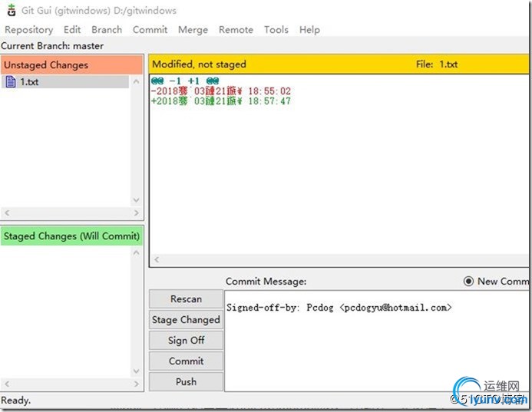Click the Rescan button

point(186,298)
